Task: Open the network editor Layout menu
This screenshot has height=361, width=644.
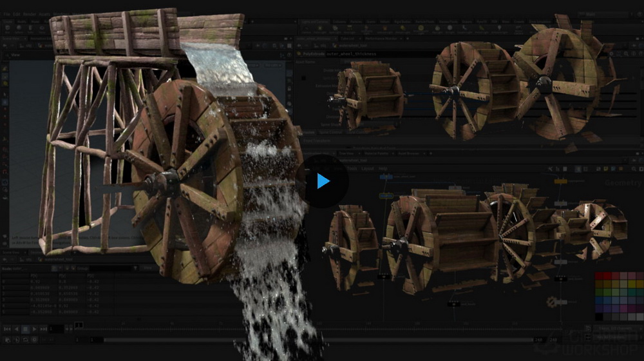Action: tap(368, 169)
